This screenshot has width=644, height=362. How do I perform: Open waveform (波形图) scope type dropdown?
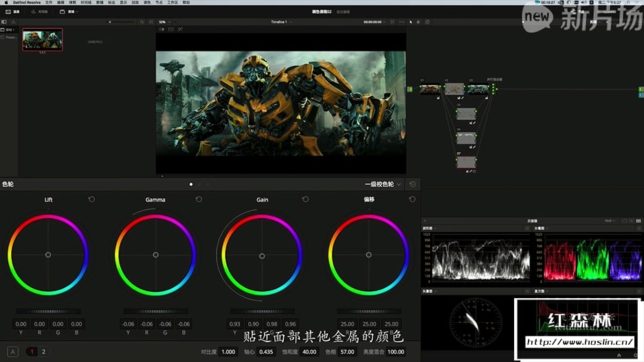coord(429,228)
